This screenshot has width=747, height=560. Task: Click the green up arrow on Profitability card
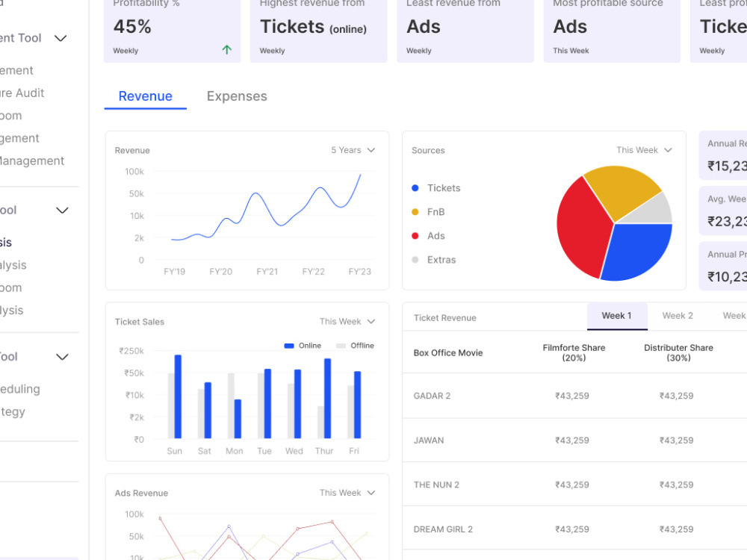[227, 49]
